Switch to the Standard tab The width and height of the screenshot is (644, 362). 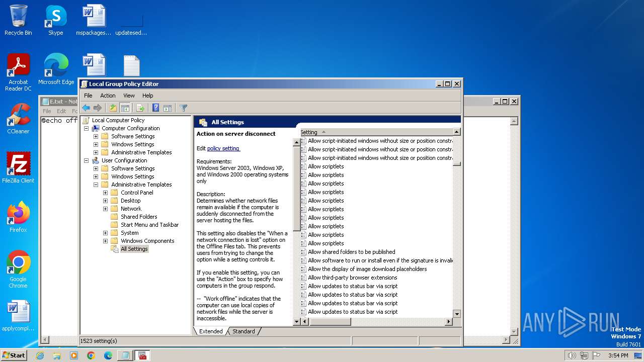[244, 331]
